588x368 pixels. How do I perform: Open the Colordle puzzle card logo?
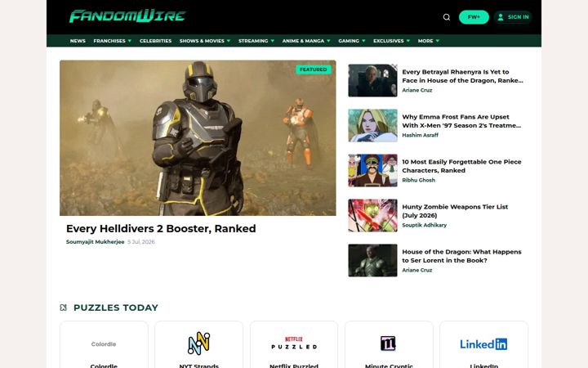[104, 344]
